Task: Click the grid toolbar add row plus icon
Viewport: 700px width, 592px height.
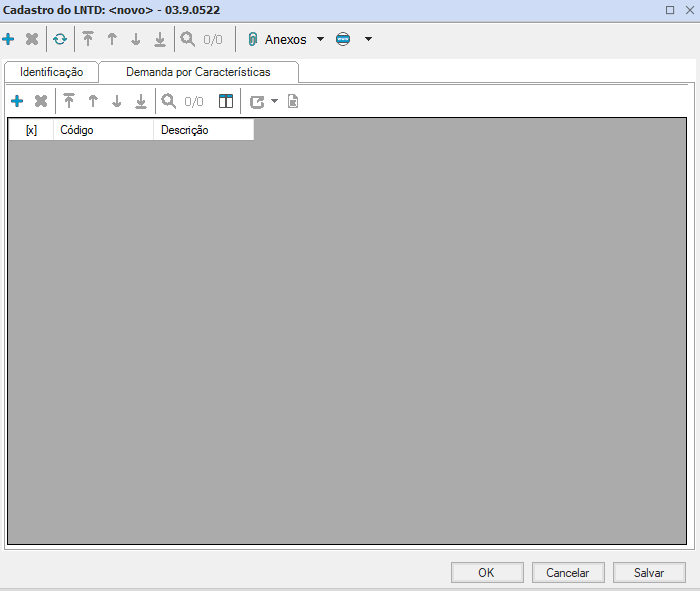Action: click(16, 101)
